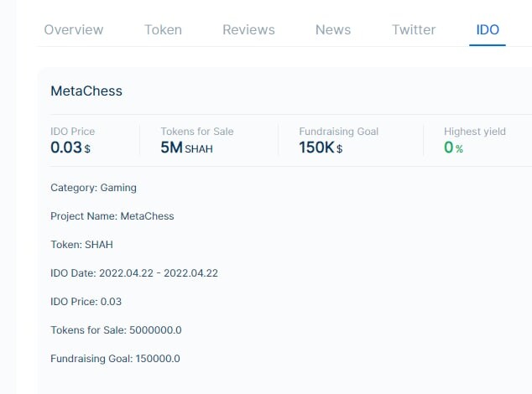This screenshot has height=394, width=532.
Task: Click the active IDO tab
Action: coord(488,30)
